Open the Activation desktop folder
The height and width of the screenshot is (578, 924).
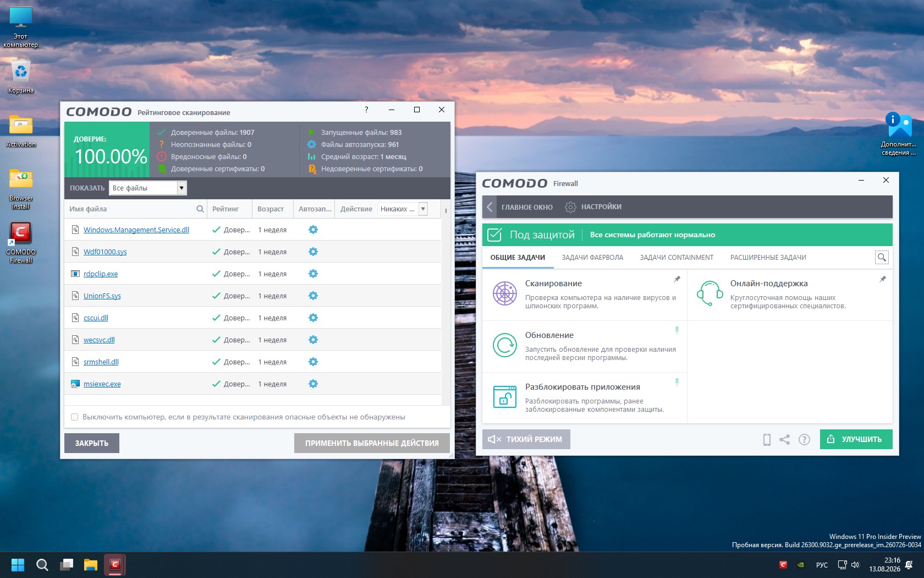pos(21,131)
